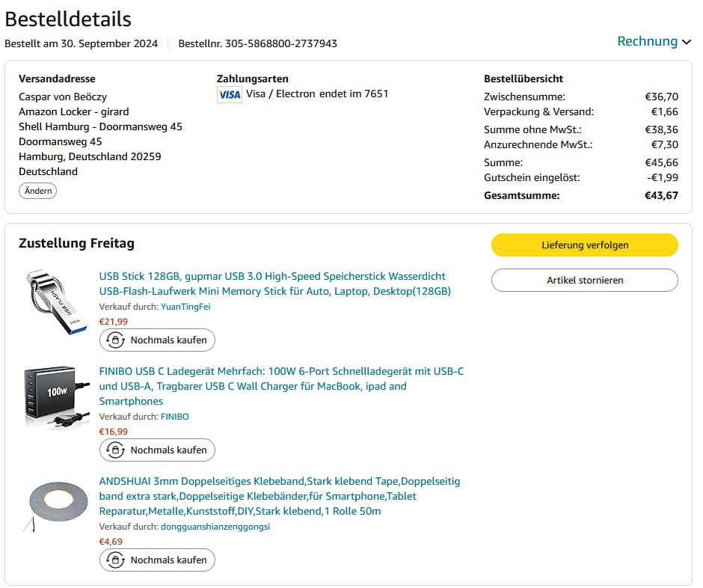This screenshot has height=588, width=703.
Task: Visit the FINIBO seller link
Action: tap(174, 417)
